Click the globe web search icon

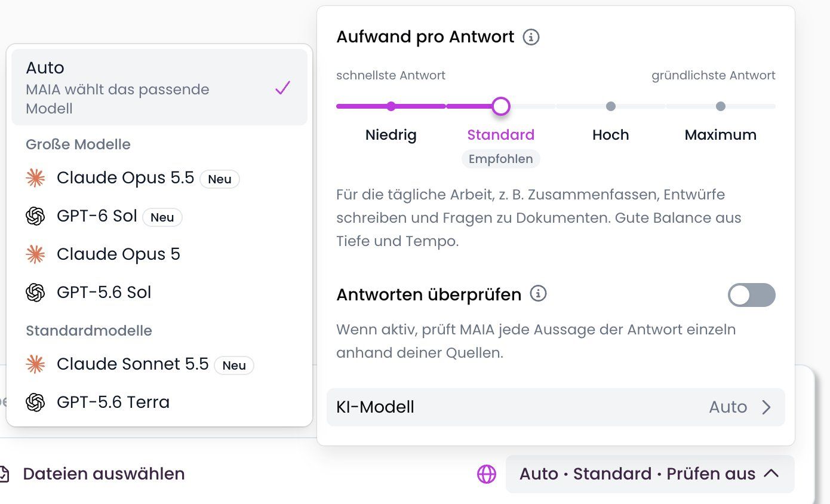point(487,474)
